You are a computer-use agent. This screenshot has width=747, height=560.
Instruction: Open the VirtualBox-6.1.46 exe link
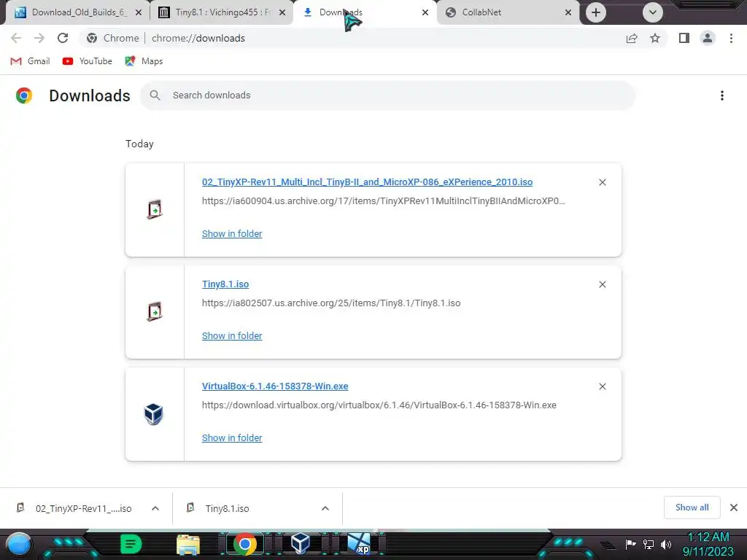pyautogui.click(x=275, y=386)
